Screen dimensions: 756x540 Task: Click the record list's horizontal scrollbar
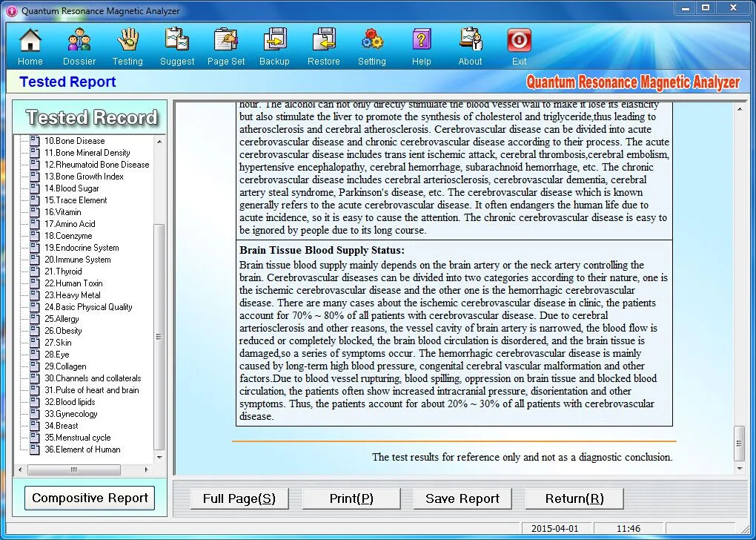coord(74,470)
